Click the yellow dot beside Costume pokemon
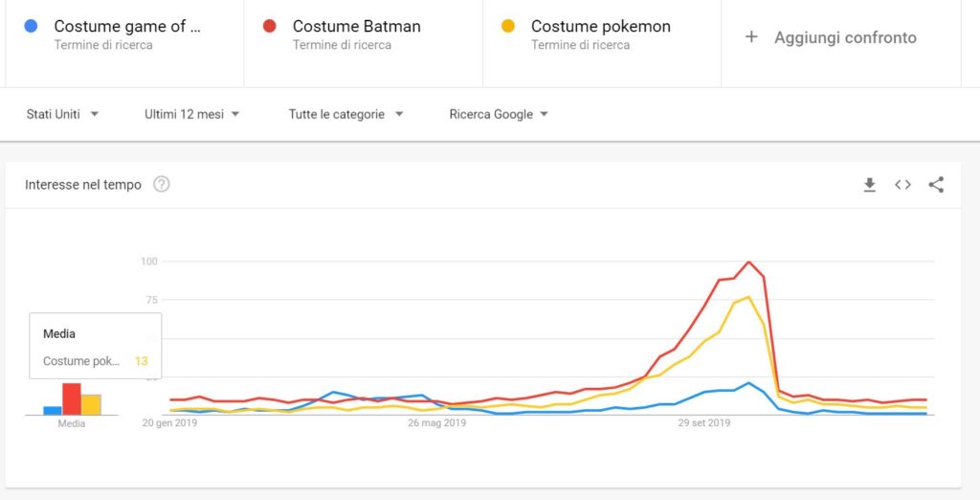980x500 pixels. coord(509,27)
